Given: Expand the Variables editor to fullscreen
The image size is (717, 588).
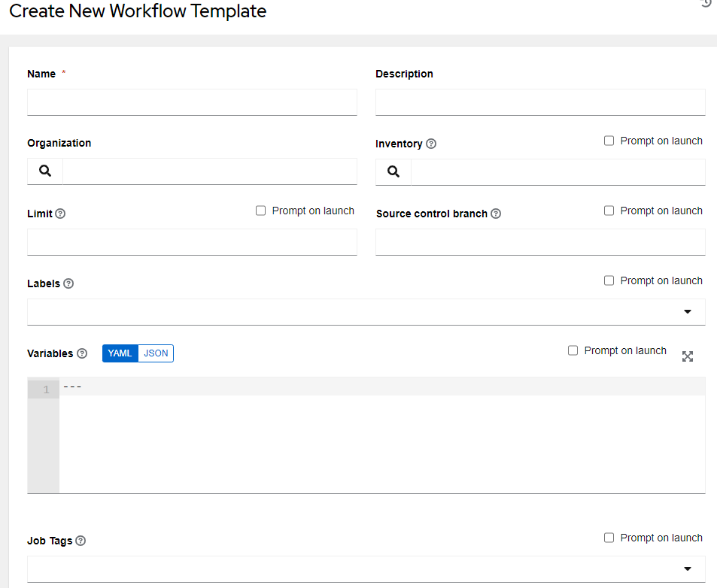Looking at the screenshot, I should (x=687, y=356).
